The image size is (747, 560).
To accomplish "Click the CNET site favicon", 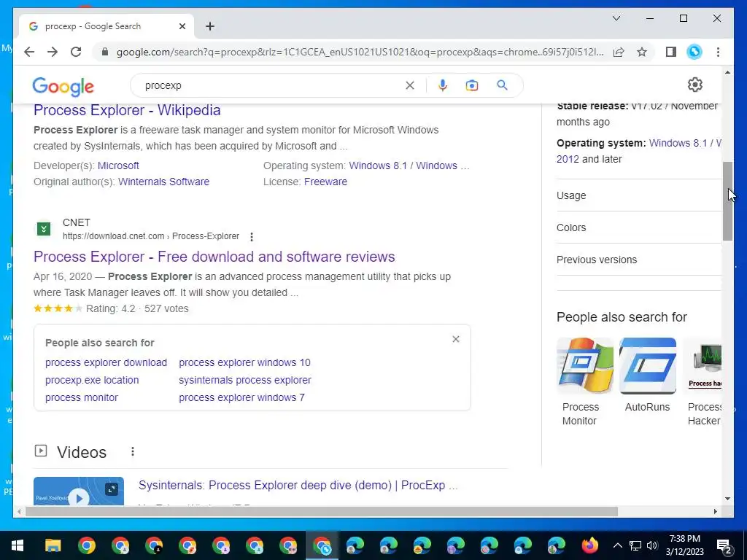I will (x=43, y=229).
